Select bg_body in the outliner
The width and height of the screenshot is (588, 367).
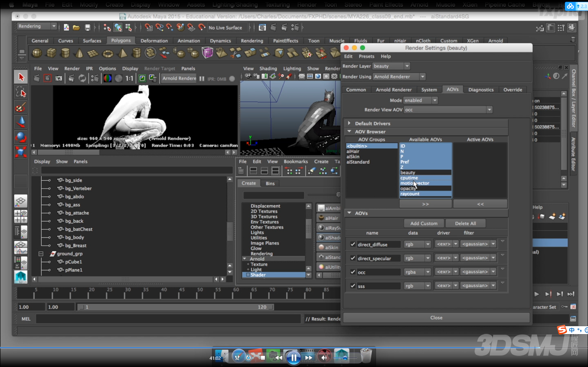74,237
